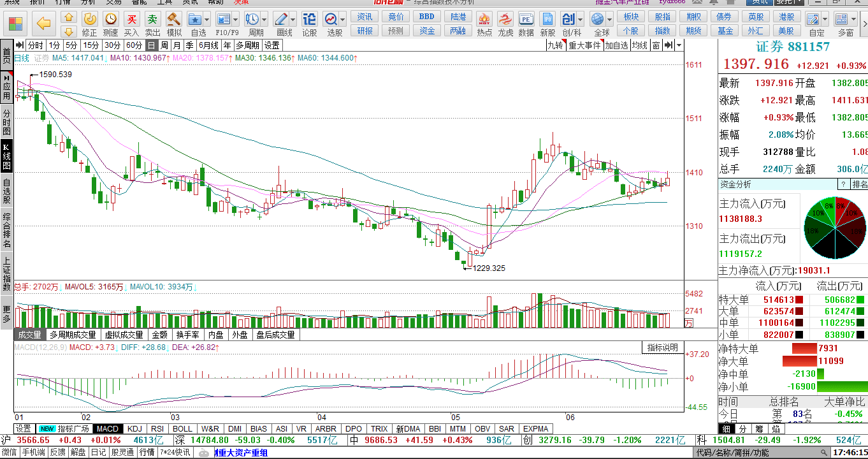Open the 买入 buy icon

[x=131, y=24]
